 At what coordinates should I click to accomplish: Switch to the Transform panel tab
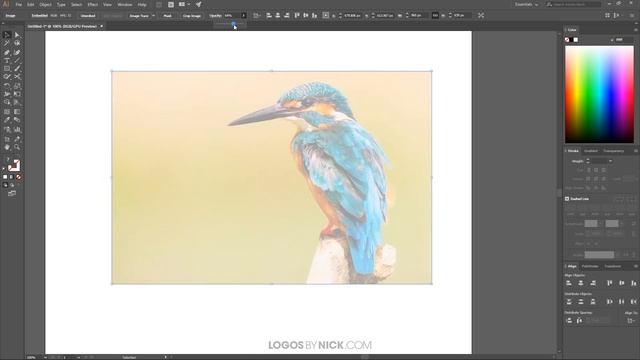613,267
